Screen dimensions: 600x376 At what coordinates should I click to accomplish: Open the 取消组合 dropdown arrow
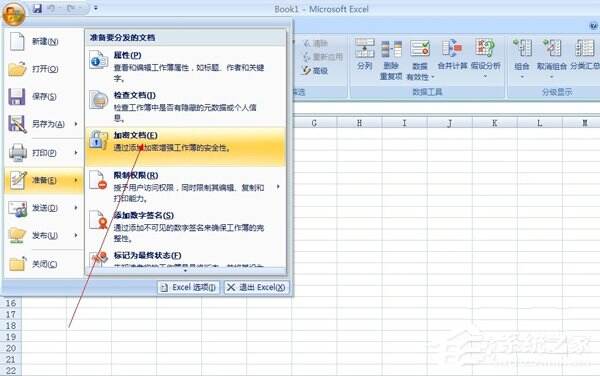point(551,77)
